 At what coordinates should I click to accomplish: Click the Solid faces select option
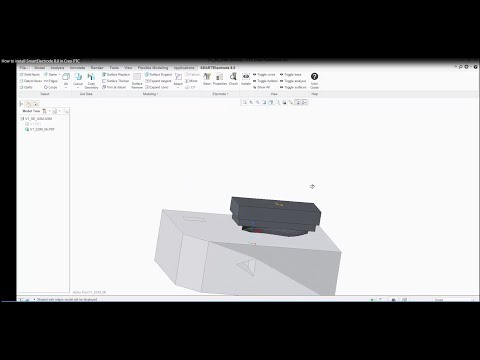pyautogui.click(x=30, y=75)
